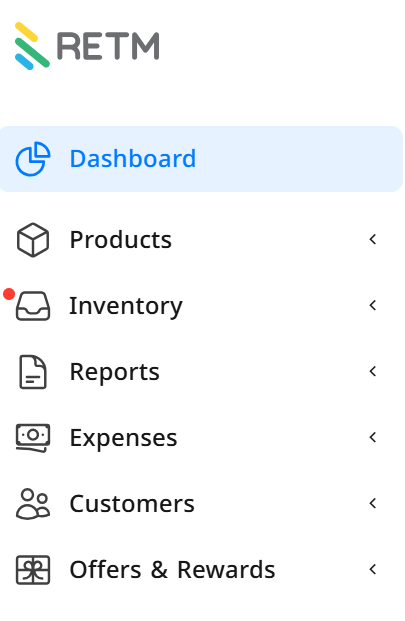
Task: Go to the Reports menu label
Action: pyautogui.click(x=114, y=372)
